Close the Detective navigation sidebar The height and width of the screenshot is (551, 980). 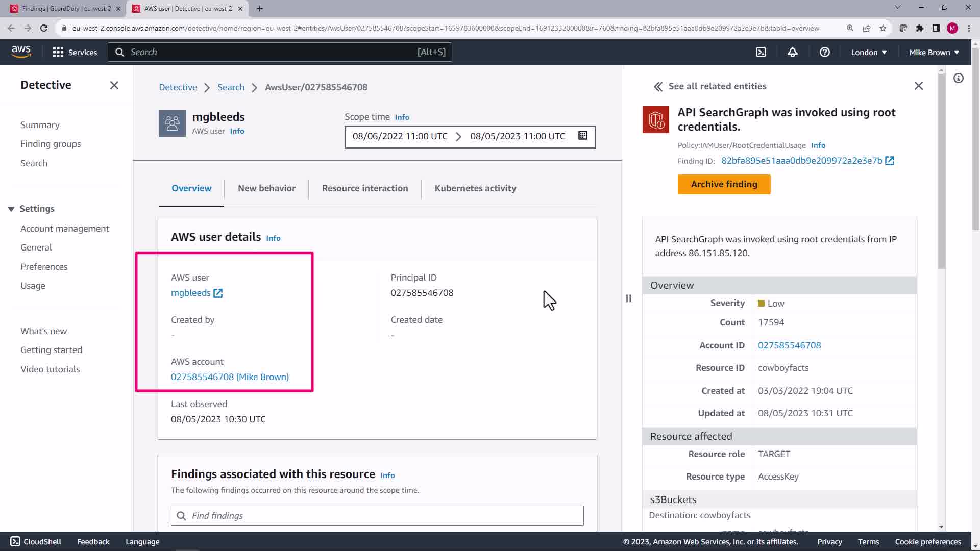click(x=114, y=85)
